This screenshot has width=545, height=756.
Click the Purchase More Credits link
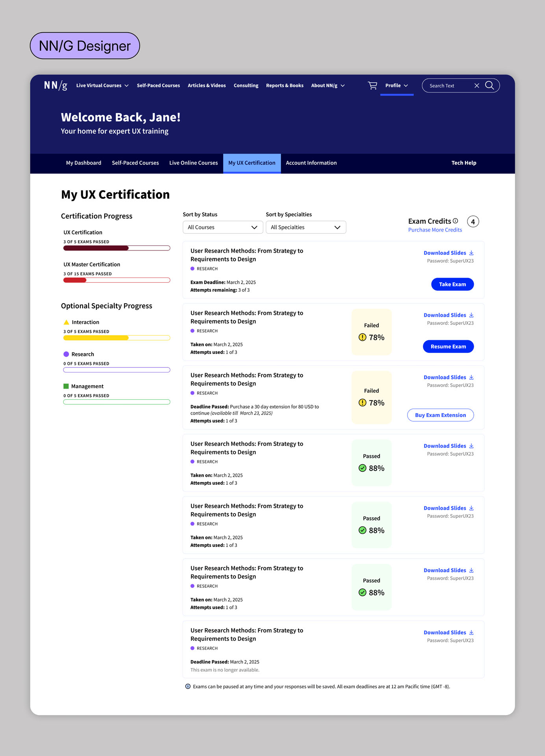tap(435, 230)
